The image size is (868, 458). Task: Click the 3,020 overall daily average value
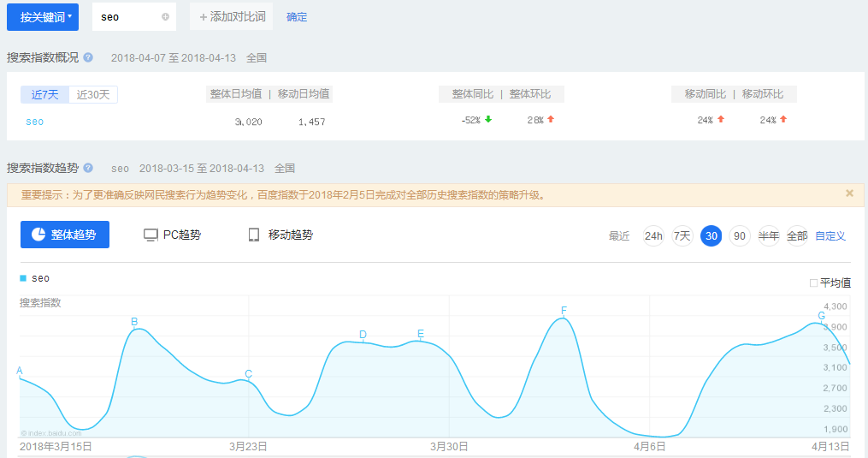249,122
